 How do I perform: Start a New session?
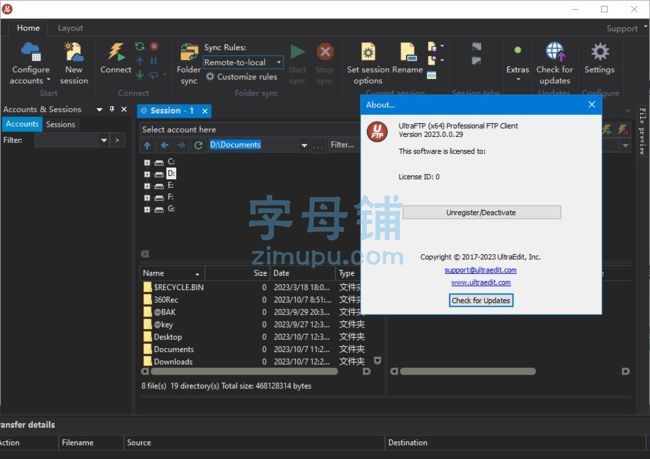(74, 63)
